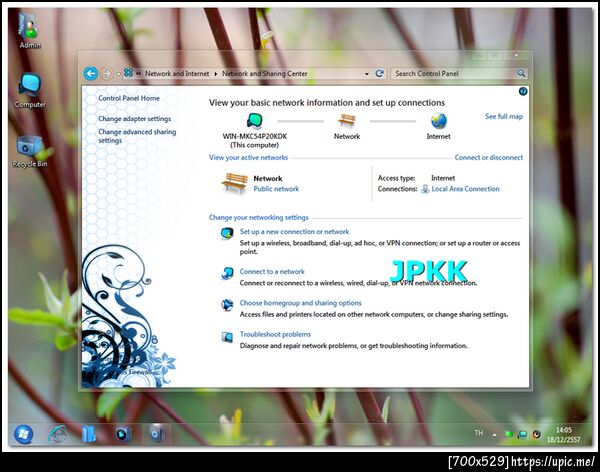The width and height of the screenshot is (600, 472).
Task: Click the Control Panel taskbar window button
Action: point(157,434)
